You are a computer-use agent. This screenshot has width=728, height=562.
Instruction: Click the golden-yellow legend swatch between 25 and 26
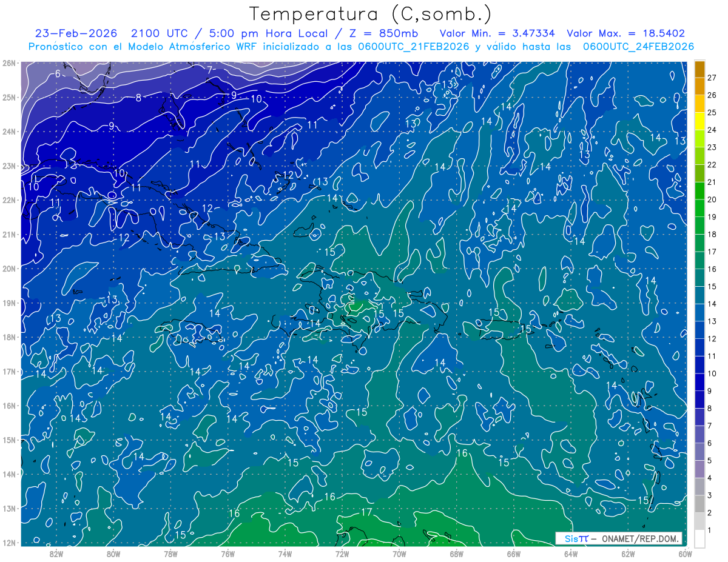pyautogui.click(x=699, y=104)
